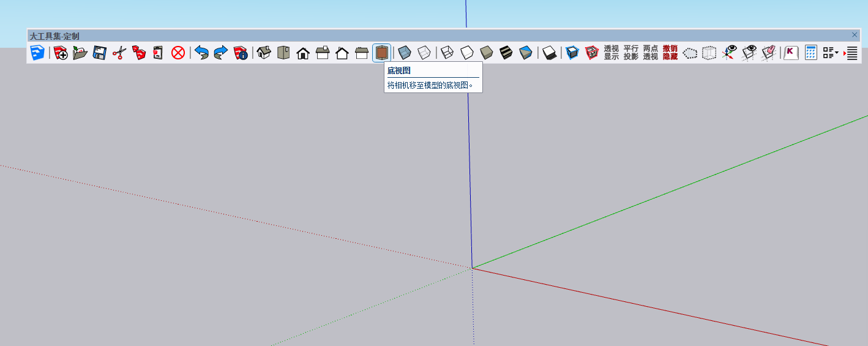Click the red 撤销隐藏 unhide button
This screenshot has height=346, width=868.
click(670, 53)
